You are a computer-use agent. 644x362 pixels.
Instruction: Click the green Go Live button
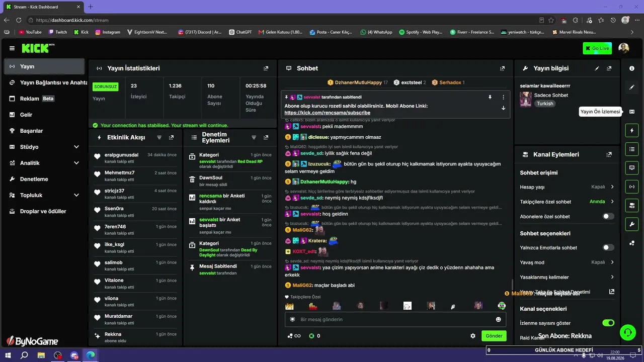tap(597, 48)
